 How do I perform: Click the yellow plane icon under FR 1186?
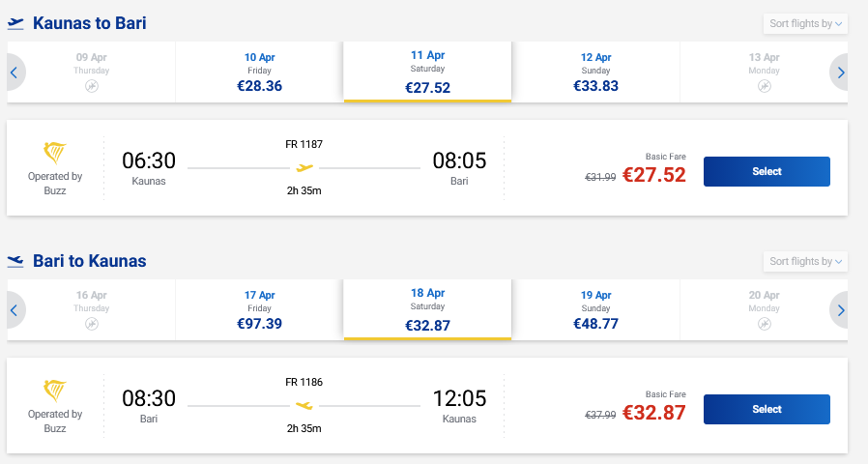click(304, 405)
